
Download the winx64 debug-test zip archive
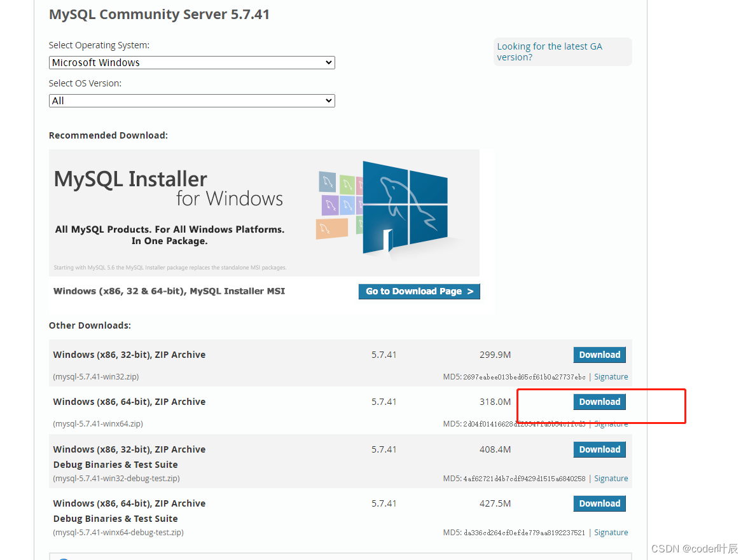pos(600,503)
